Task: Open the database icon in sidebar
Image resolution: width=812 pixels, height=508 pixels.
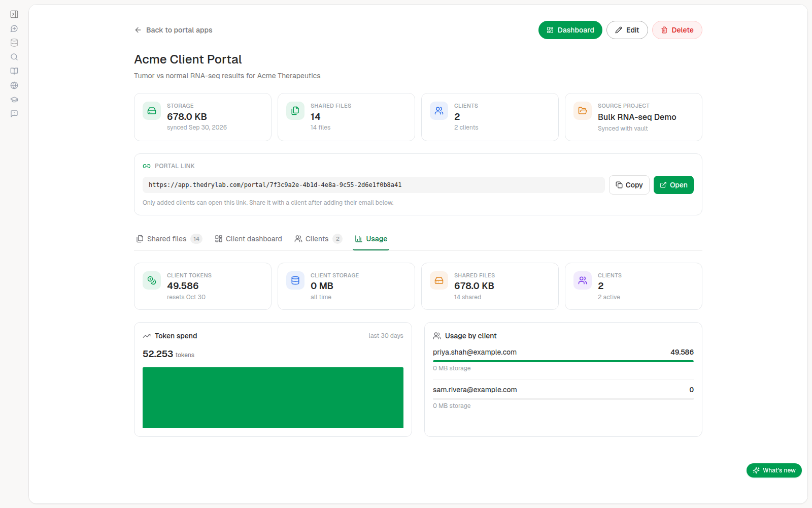Action: (x=14, y=43)
